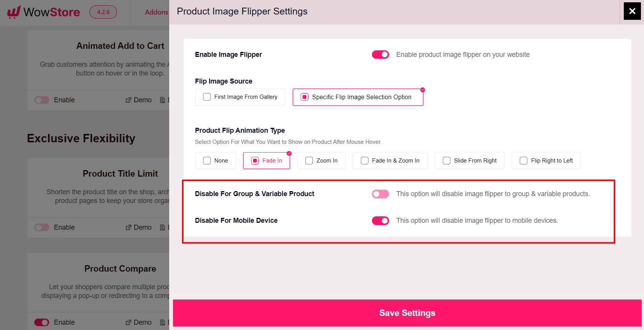Click the Product Flip Animation Type label
The width and height of the screenshot is (644, 330).
[x=240, y=130]
